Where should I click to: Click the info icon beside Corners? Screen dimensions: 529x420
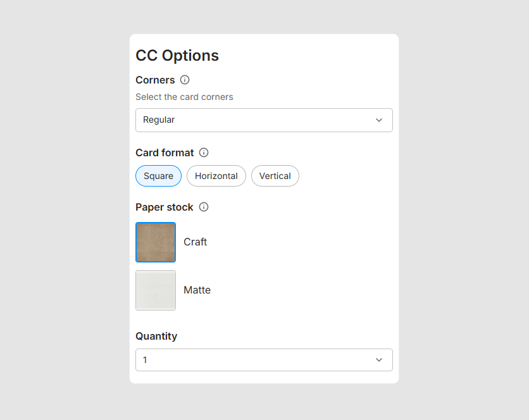[x=185, y=80]
